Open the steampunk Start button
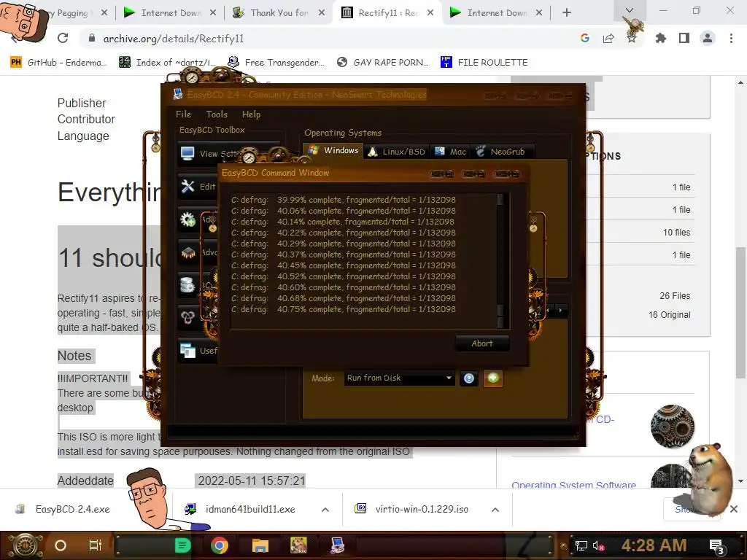The width and height of the screenshot is (747, 560). (25, 545)
